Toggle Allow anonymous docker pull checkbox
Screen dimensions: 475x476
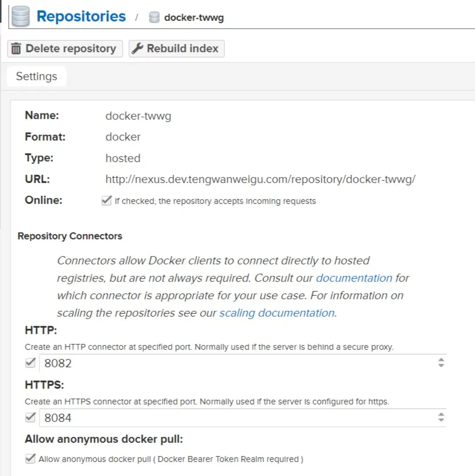[30, 459]
